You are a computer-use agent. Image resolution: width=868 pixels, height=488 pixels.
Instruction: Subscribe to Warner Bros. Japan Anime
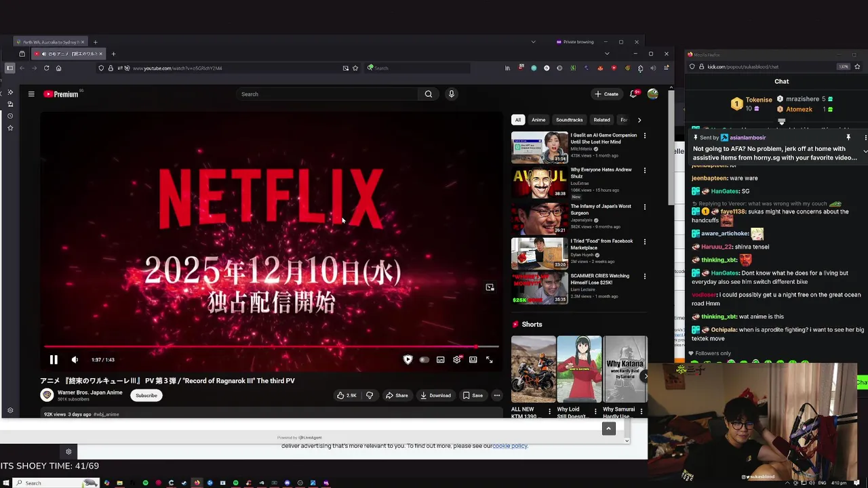point(146,395)
